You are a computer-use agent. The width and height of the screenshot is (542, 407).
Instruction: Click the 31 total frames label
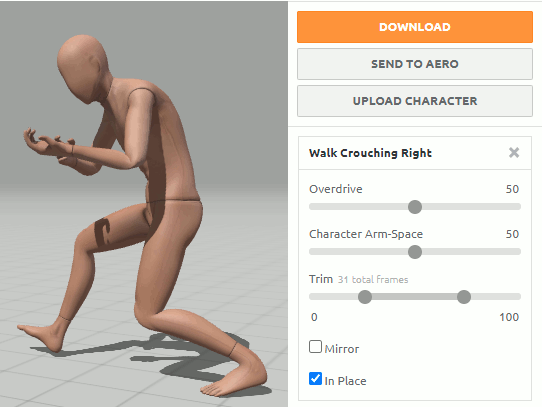373,279
